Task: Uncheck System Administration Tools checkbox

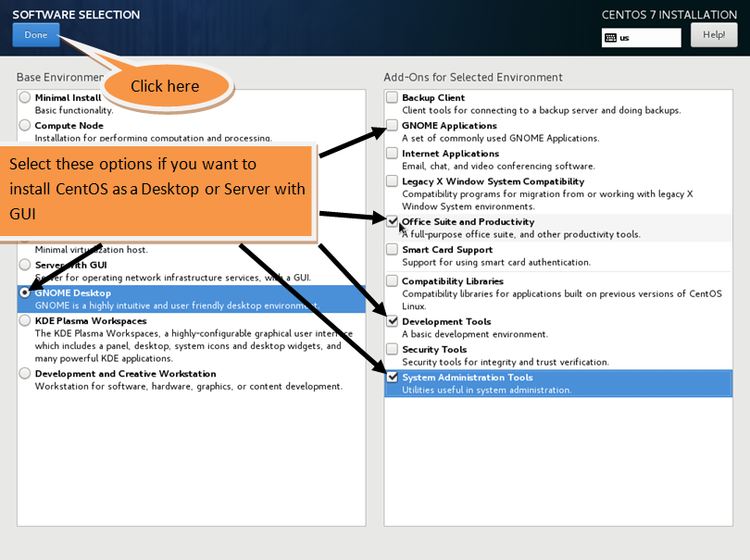Action: tap(393, 378)
